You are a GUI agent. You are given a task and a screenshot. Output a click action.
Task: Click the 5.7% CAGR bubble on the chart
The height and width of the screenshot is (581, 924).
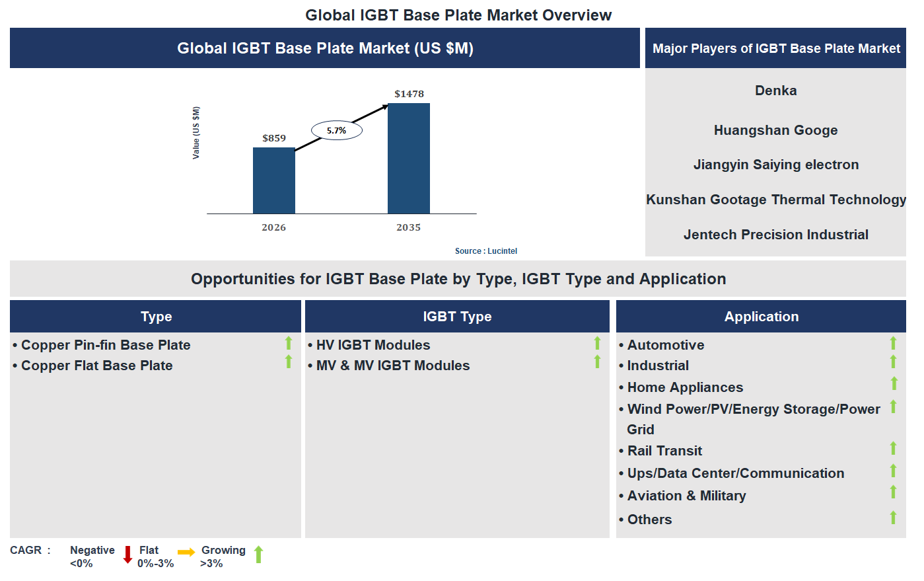[336, 130]
